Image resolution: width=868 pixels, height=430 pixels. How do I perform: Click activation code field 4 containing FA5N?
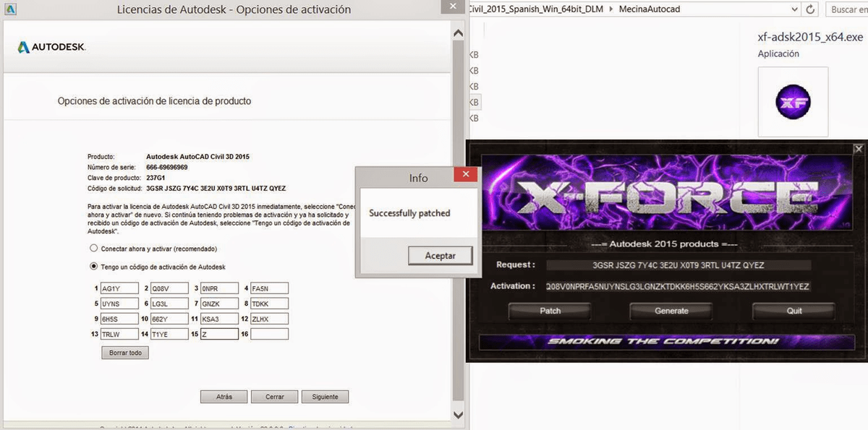(x=269, y=288)
